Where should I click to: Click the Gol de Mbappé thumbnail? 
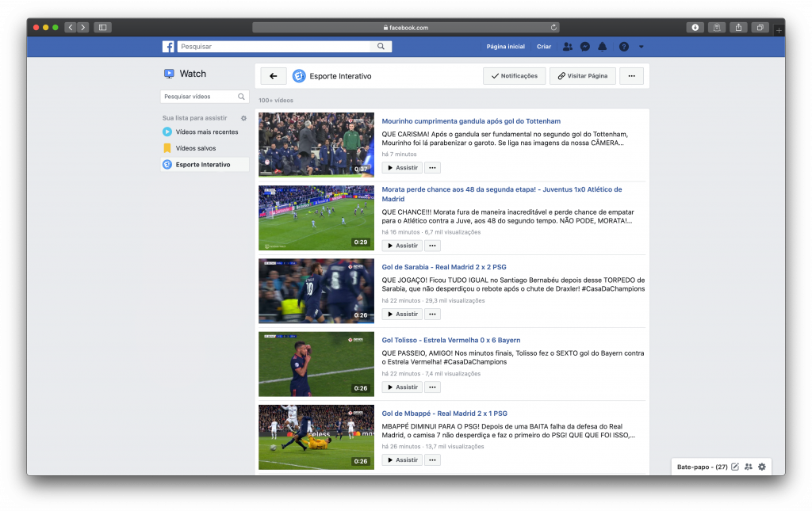click(x=316, y=437)
